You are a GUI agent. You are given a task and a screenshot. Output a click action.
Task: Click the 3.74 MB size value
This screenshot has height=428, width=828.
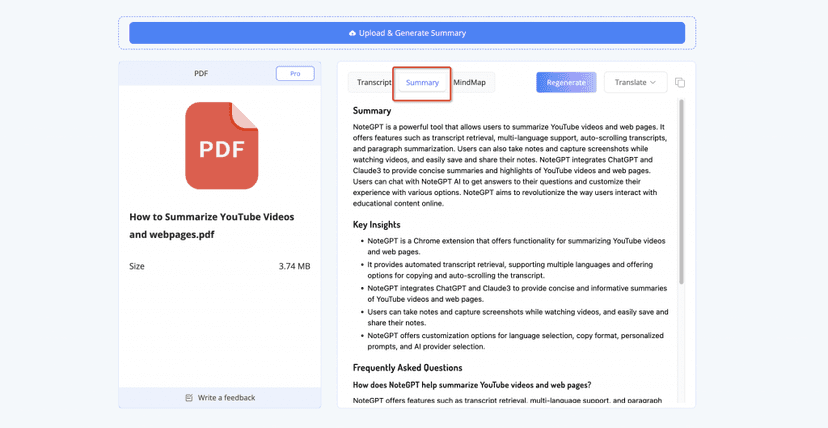pos(294,266)
